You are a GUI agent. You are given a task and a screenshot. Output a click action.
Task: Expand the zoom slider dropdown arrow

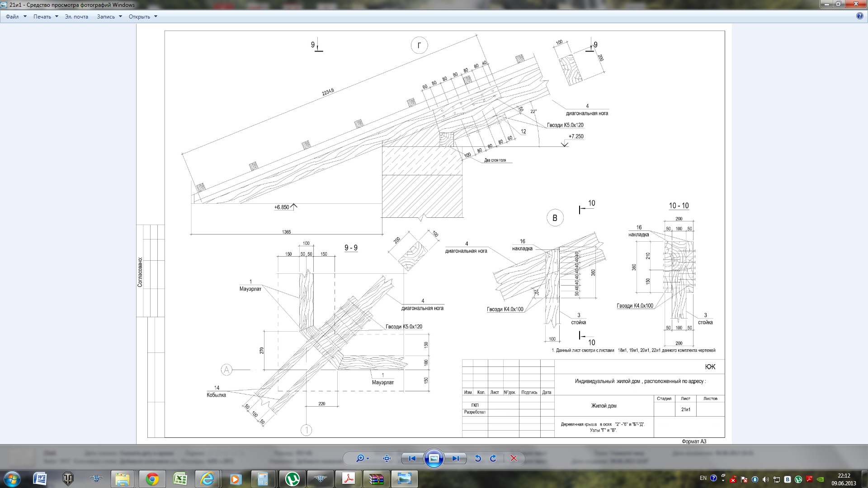tap(368, 459)
